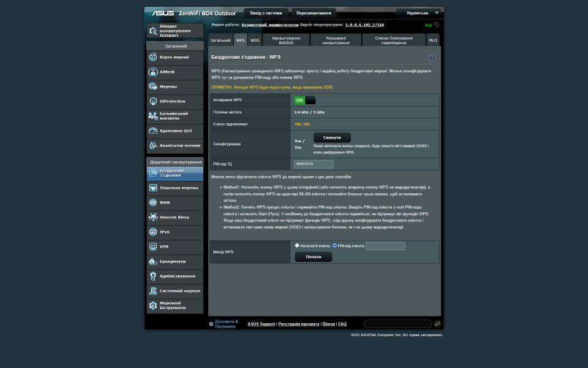Click the Перезавантажити reboot button
The image size is (588, 368).
(314, 13)
